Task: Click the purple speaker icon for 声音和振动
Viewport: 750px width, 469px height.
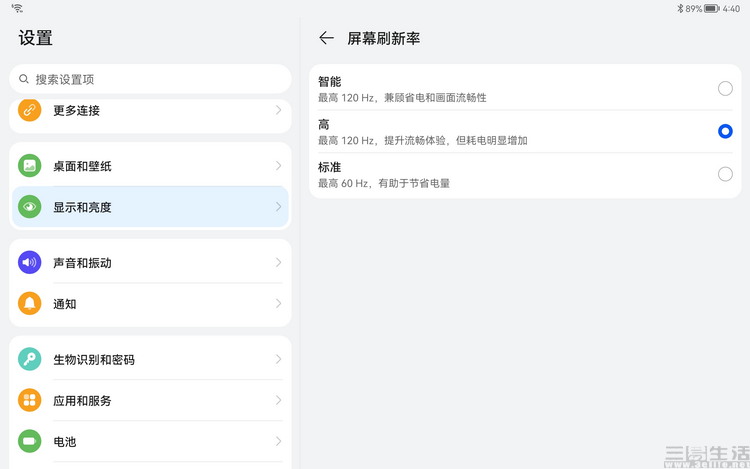Action: (30, 263)
